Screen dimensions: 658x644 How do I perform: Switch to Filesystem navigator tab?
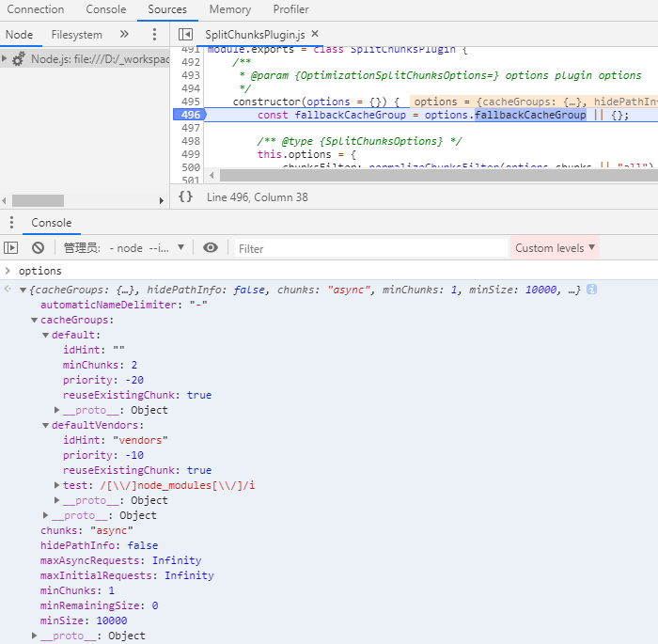tap(77, 35)
